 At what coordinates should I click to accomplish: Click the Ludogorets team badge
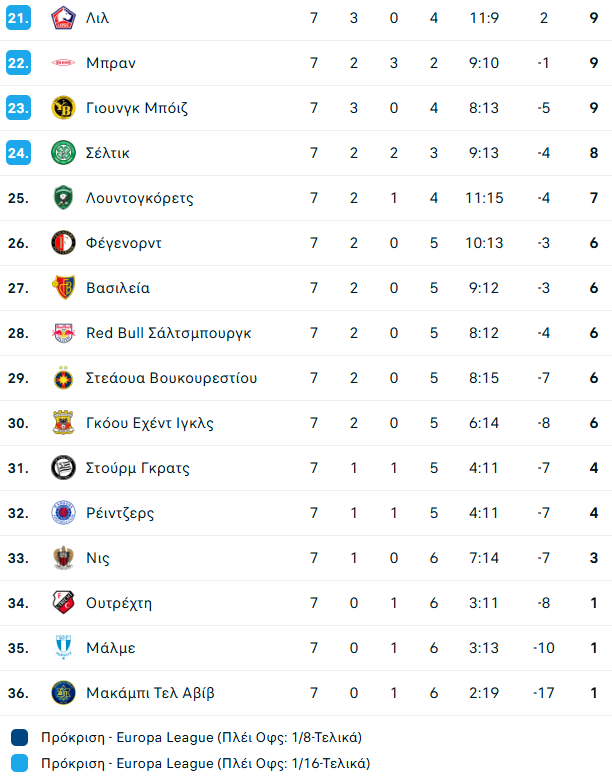[63, 198]
